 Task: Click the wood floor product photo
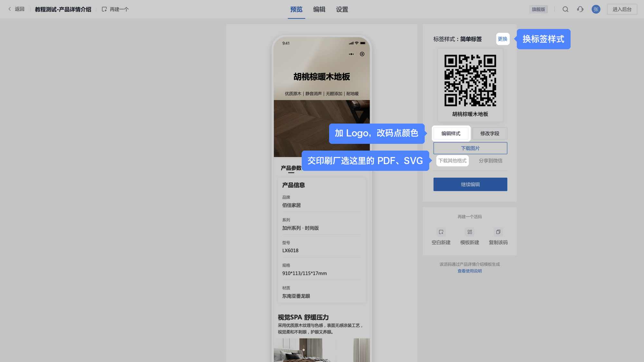[x=322, y=128]
